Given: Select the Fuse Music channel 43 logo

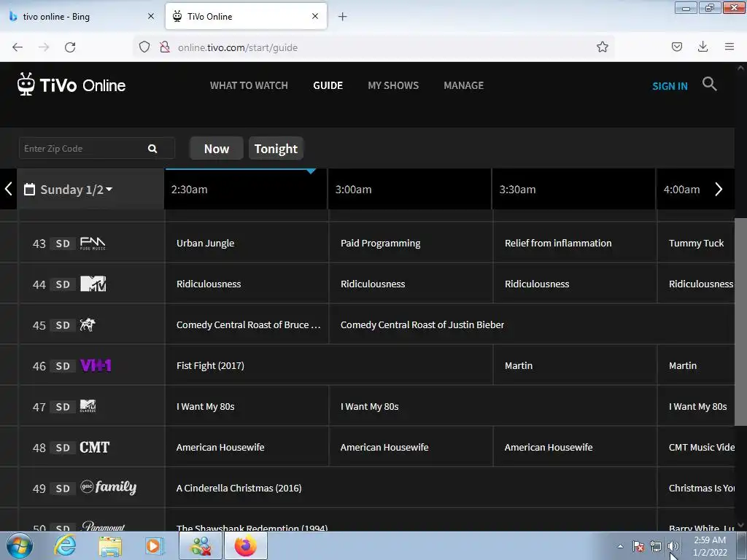Looking at the screenshot, I should tap(93, 244).
